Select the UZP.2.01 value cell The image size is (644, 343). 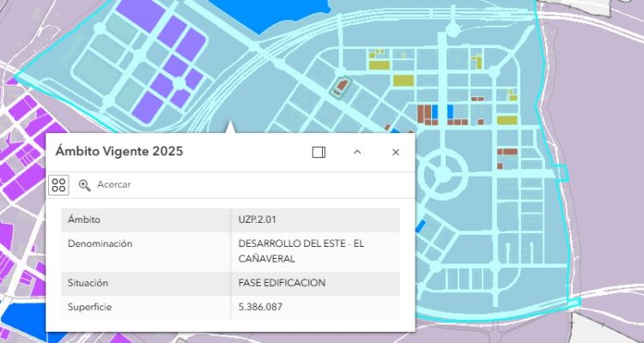point(258,220)
